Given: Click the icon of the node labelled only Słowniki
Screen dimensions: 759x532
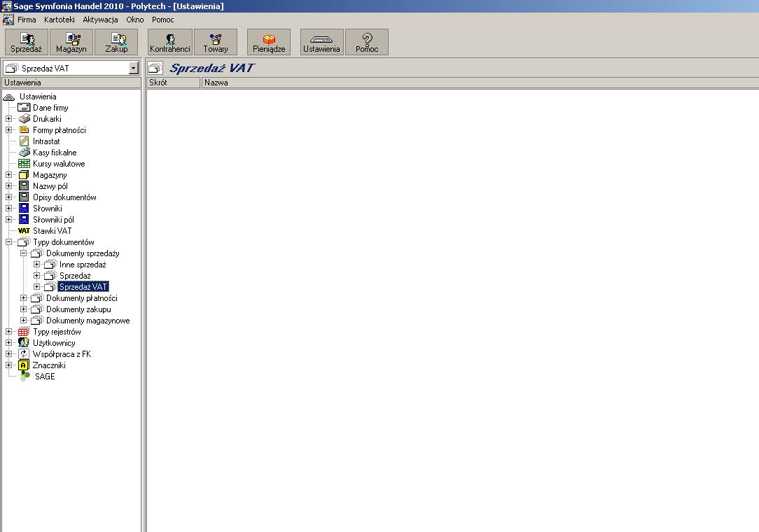Looking at the screenshot, I should click(x=25, y=208).
